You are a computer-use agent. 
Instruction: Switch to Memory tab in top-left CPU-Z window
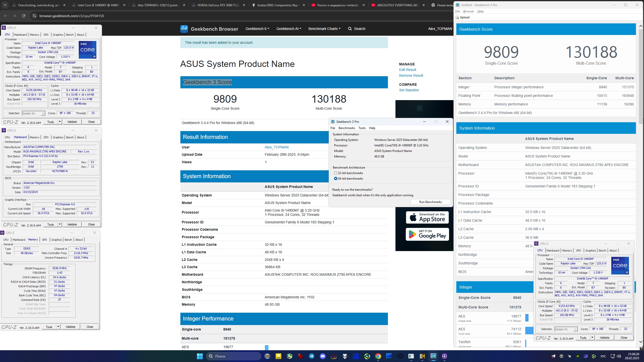pyautogui.click(x=34, y=35)
